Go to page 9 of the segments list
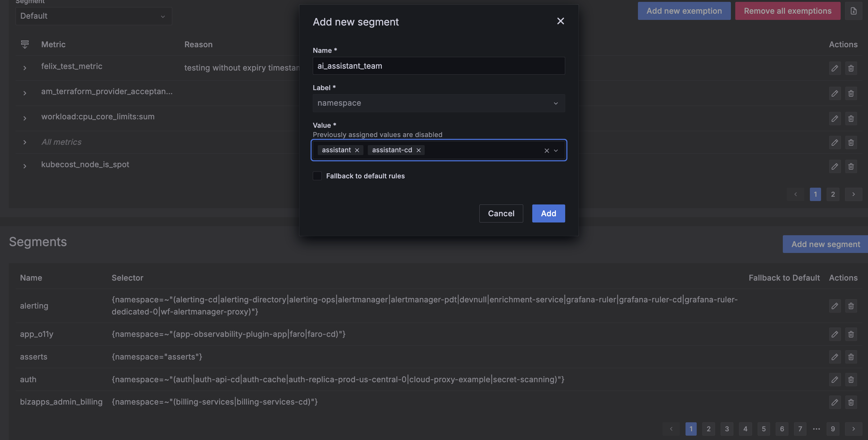Screen dimensions: 868x440 coord(833,429)
